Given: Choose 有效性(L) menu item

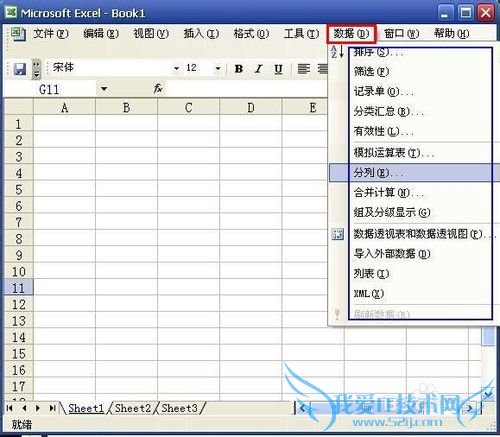Looking at the screenshot, I should tap(413, 131).
